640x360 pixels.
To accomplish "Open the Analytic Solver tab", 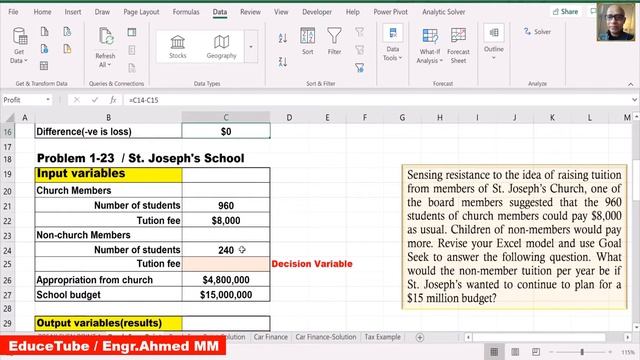I will pyautogui.click(x=444, y=12).
